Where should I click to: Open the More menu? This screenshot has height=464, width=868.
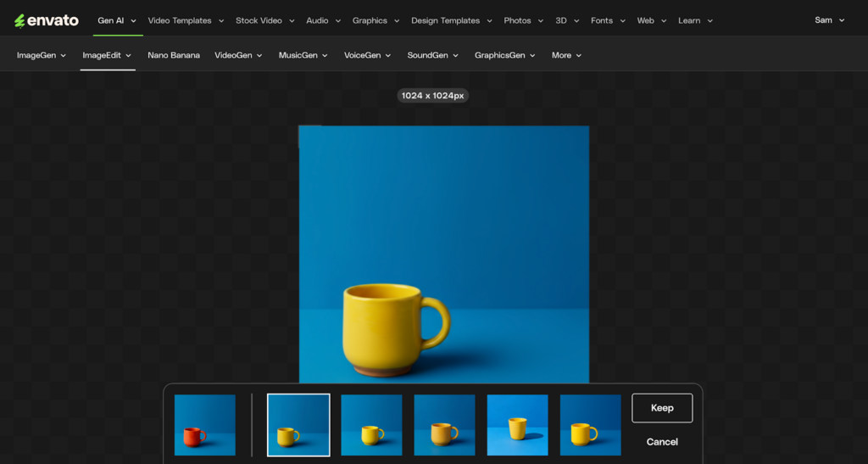(566, 55)
